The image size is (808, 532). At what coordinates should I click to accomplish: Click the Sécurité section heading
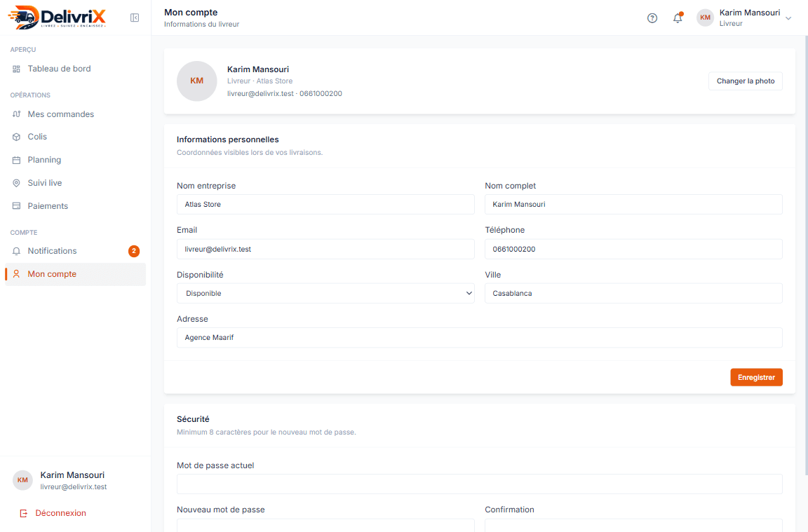pos(194,419)
